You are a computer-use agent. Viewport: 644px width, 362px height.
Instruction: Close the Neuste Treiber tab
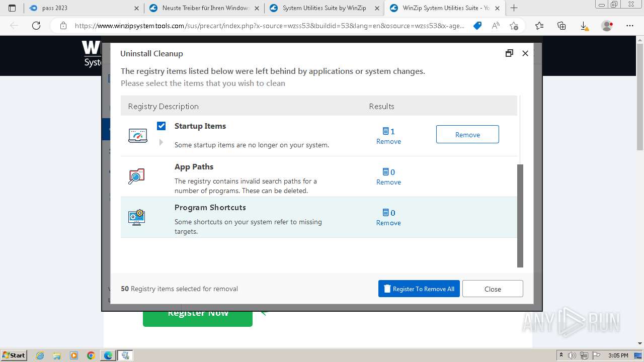(257, 8)
